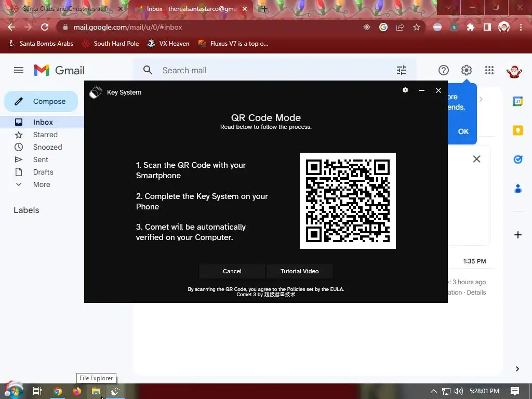
Task: Open the Tutorial Video button
Action: [x=300, y=271]
